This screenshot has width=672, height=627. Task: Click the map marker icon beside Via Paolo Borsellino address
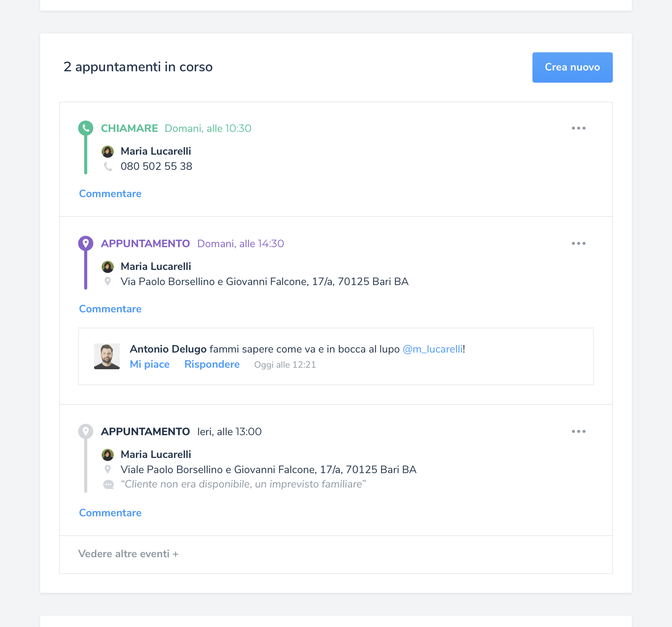pyautogui.click(x=108, y=281)
